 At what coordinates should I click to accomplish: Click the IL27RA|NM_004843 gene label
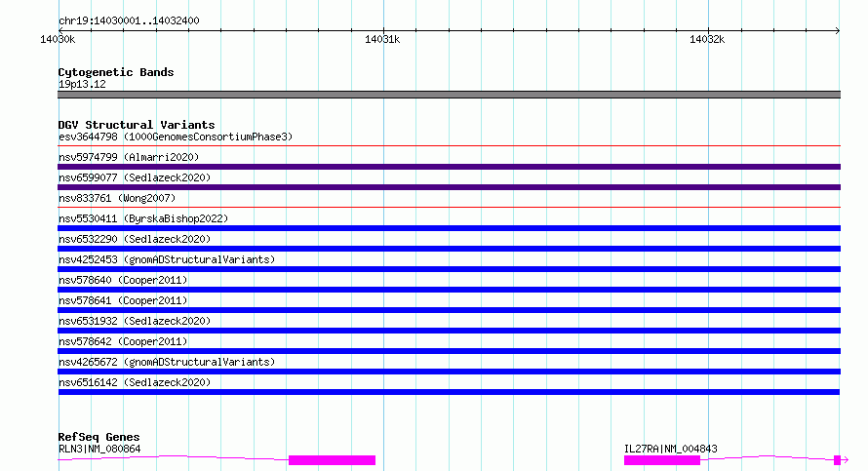point(670,449)
